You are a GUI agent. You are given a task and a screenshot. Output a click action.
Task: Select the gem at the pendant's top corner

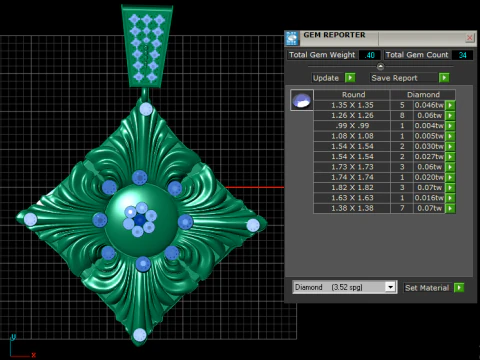pos(146,109)
